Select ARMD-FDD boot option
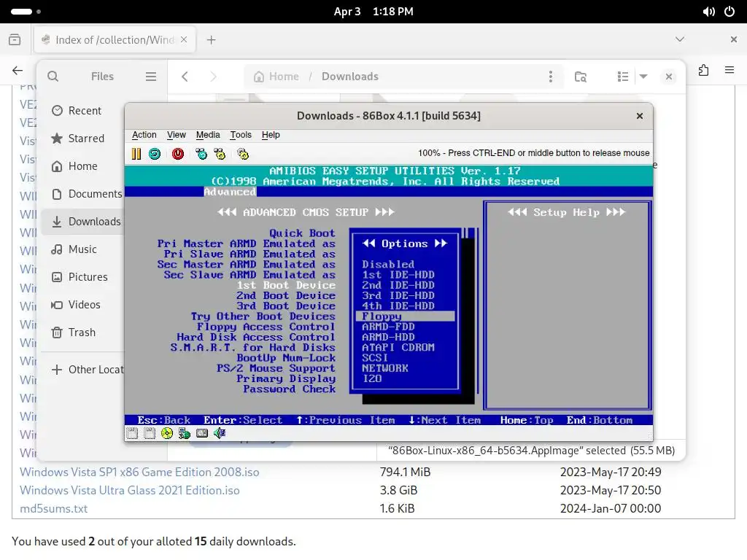This screenshot has width=747, height=560. pos(388,327)
